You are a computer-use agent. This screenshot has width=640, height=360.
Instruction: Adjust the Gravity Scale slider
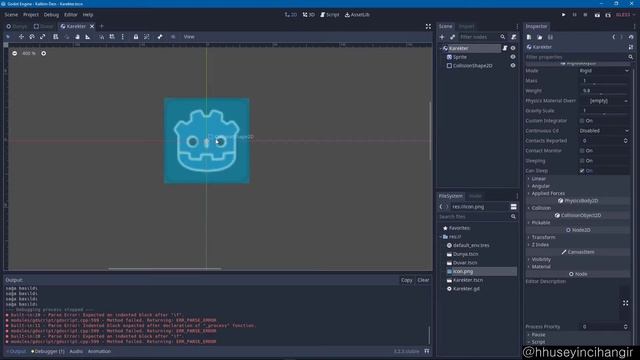604,114
